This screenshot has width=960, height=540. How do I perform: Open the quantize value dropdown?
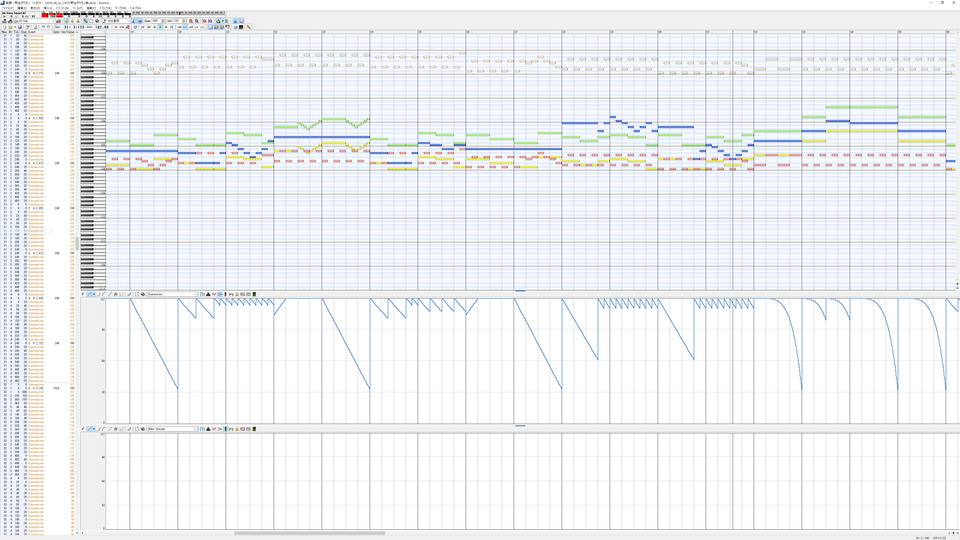click(129, 21)
